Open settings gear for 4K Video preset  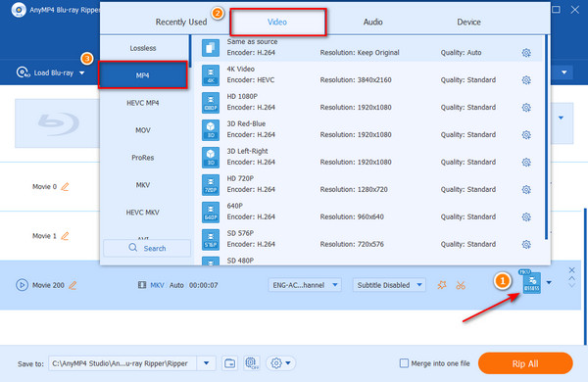[x=526, y=80]
